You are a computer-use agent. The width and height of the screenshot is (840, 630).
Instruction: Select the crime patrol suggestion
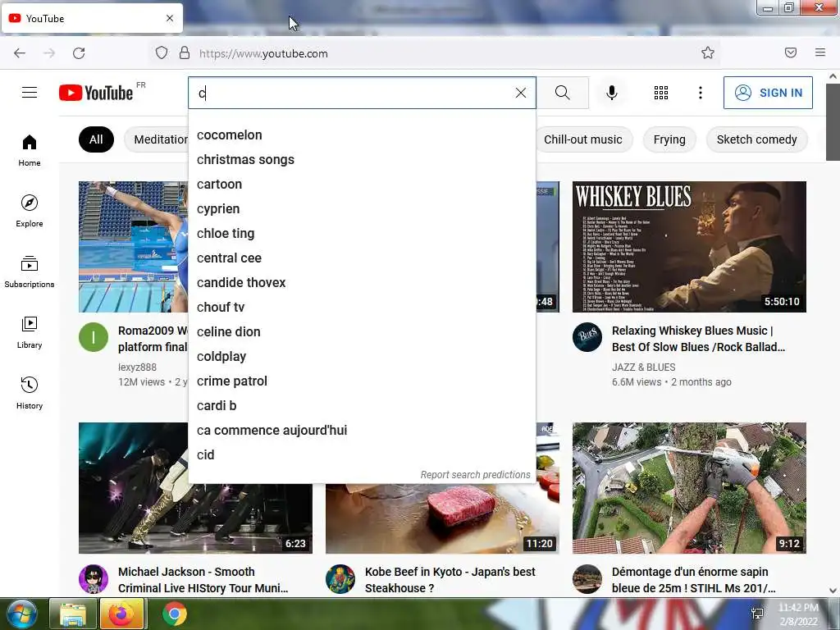click(362, 381)
